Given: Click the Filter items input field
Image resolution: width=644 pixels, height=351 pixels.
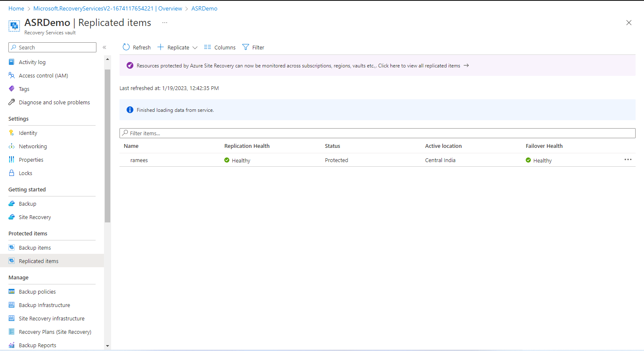Looking at the screenshot, I should 377,133.
